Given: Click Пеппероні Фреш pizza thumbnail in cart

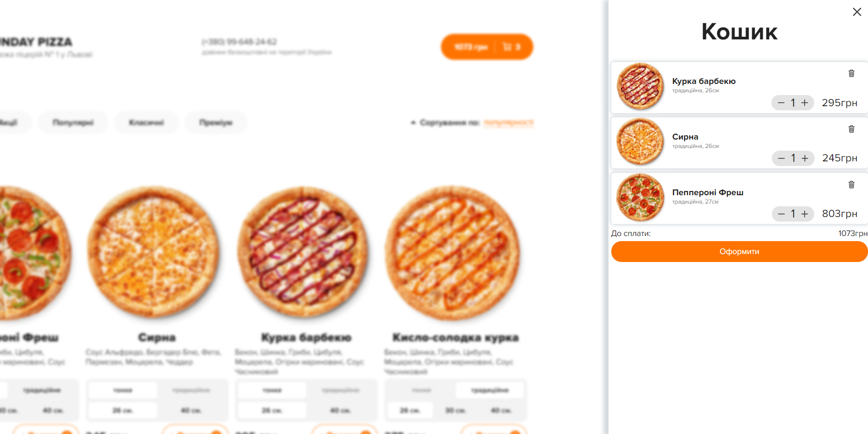Looking at the screenshot, I should tap(640, 198).
